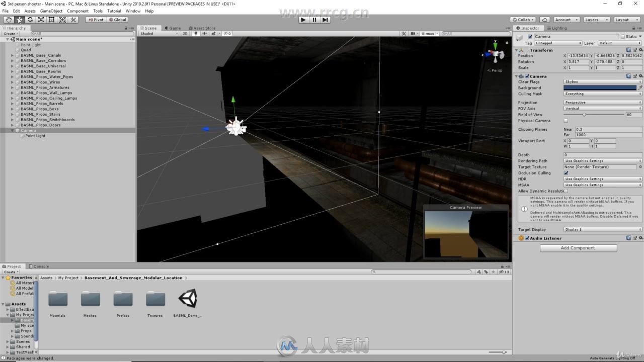Screen dimensions: 644x362
Task: Switch to the Asset Store tab
Action: click(x=202, y=28)
